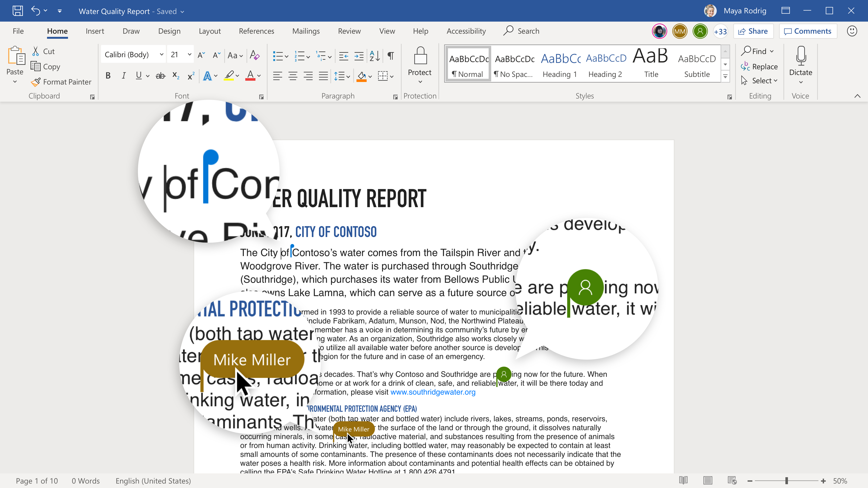Sort text A to Z

pos(375,56)
